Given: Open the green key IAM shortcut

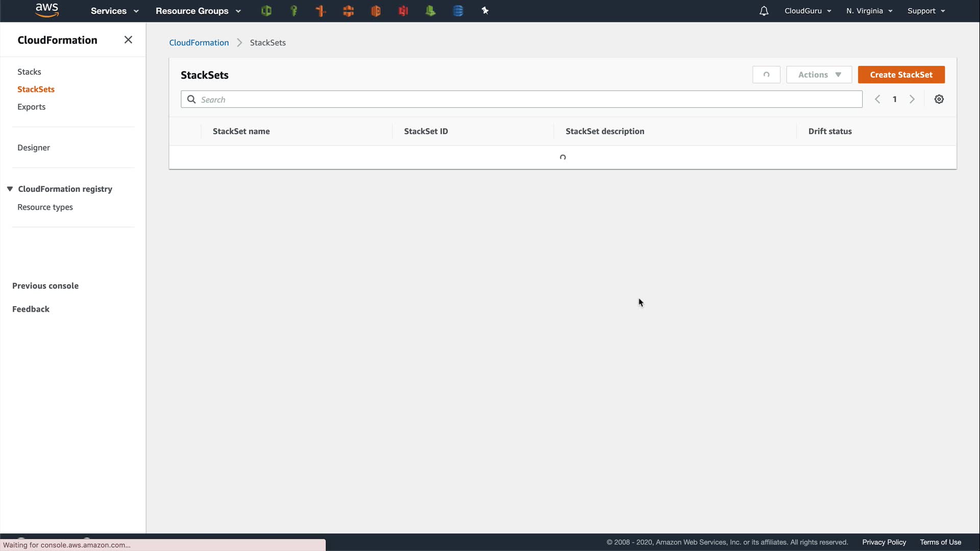Looking at the screenshot, I should point(293,11).
